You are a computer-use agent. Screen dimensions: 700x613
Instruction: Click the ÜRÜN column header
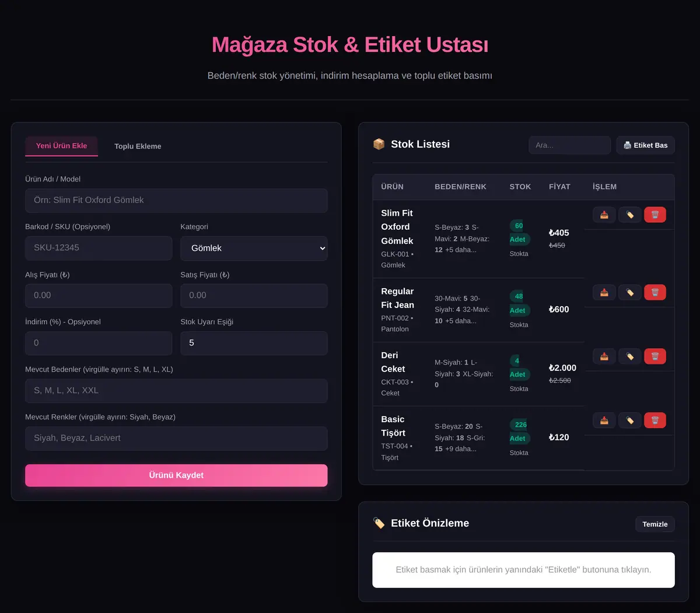(393, 187)
